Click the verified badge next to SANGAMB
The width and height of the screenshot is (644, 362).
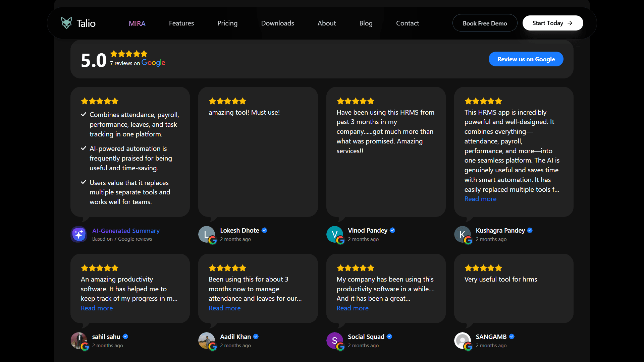[512, 337]
